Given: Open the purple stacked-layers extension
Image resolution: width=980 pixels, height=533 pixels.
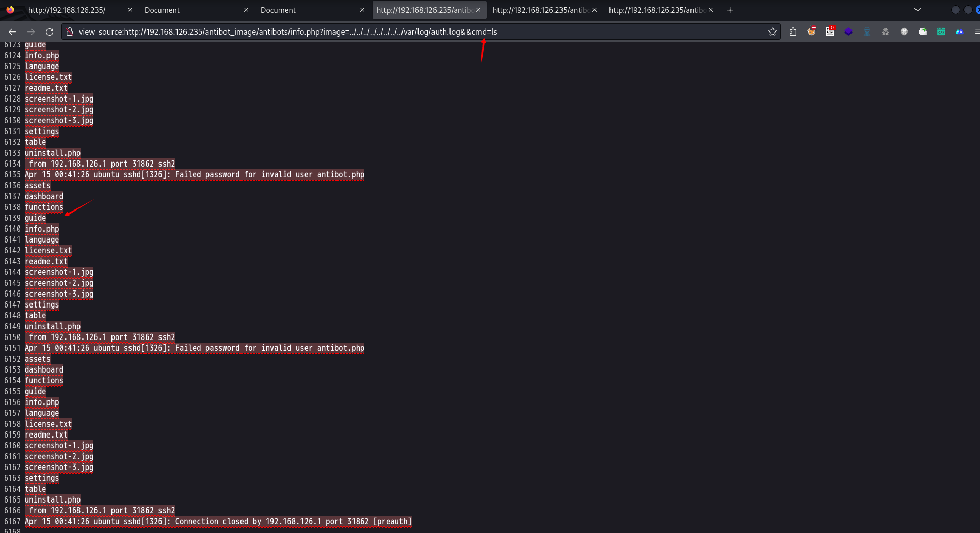Looking at the screenshot, I should (x=848, y=31).
